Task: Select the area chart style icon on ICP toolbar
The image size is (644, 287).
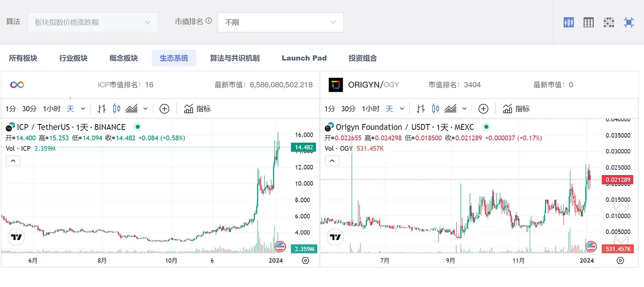Action: 132,108
